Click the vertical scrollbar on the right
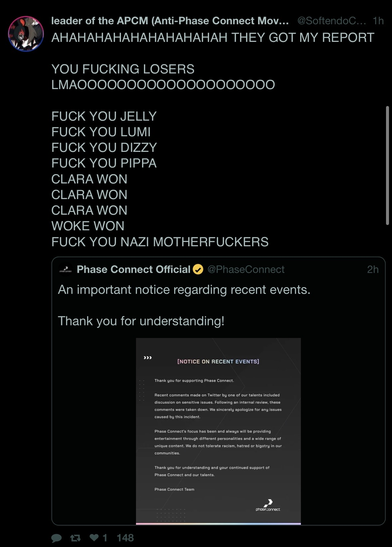 tap(387, 165)
